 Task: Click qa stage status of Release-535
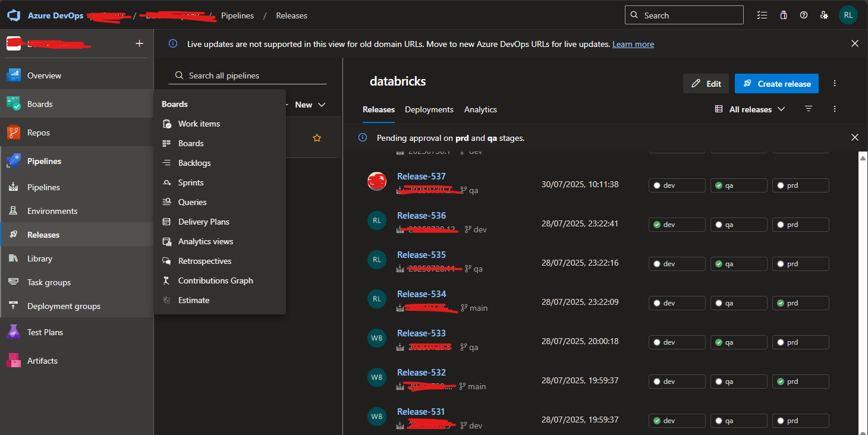[739, 264]
